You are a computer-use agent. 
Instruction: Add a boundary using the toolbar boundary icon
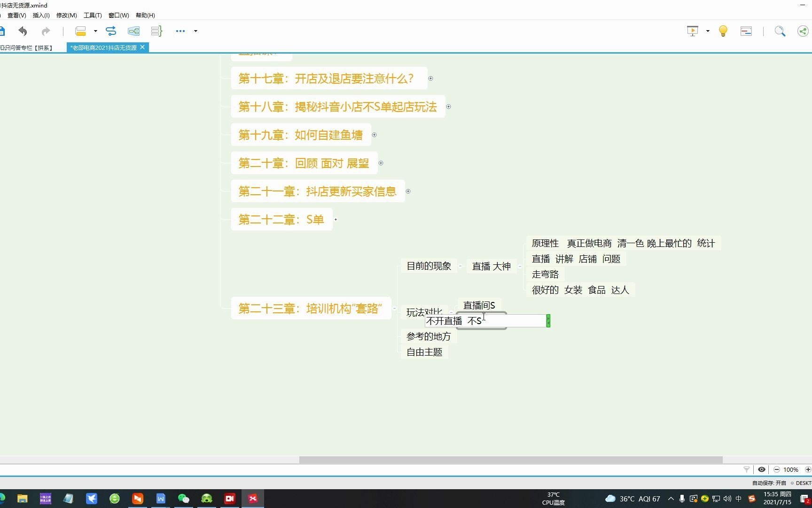133,31
